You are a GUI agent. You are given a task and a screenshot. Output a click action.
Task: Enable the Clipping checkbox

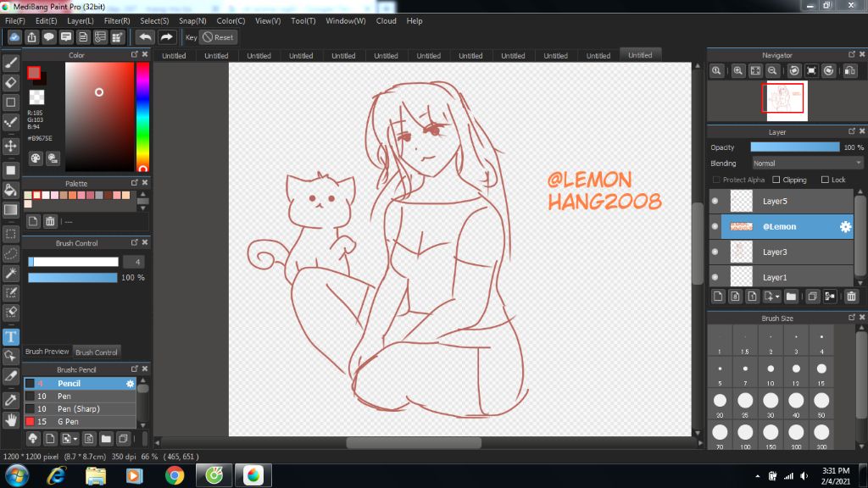[x=776, y=180]
